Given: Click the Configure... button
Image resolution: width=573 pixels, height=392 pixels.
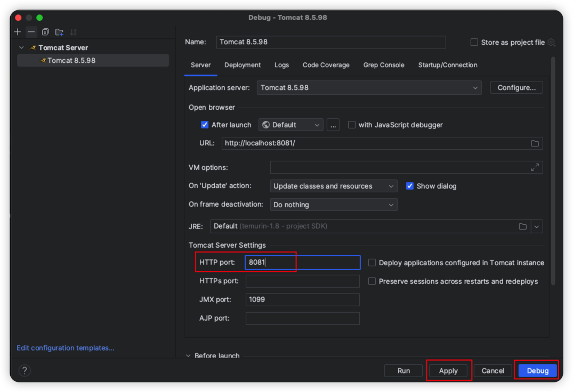Looking at the screenshot, I should coord(516,87).
